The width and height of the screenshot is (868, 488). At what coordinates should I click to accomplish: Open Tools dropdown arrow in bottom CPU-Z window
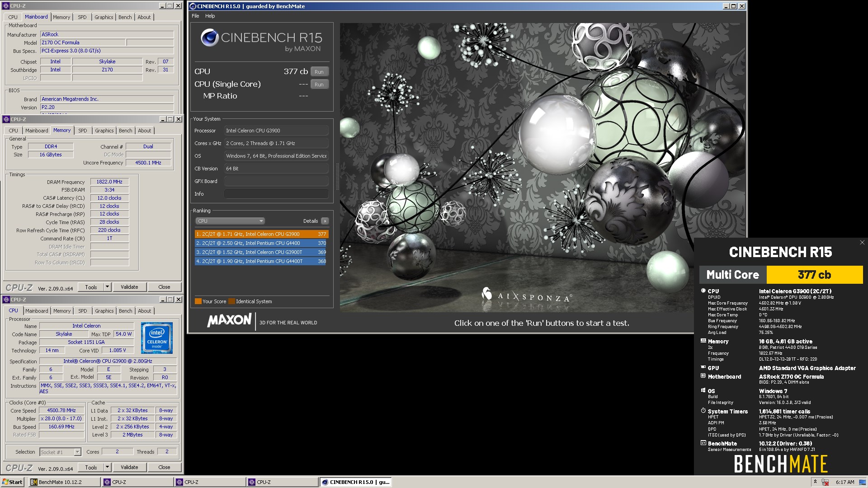(x=107, y=467)
